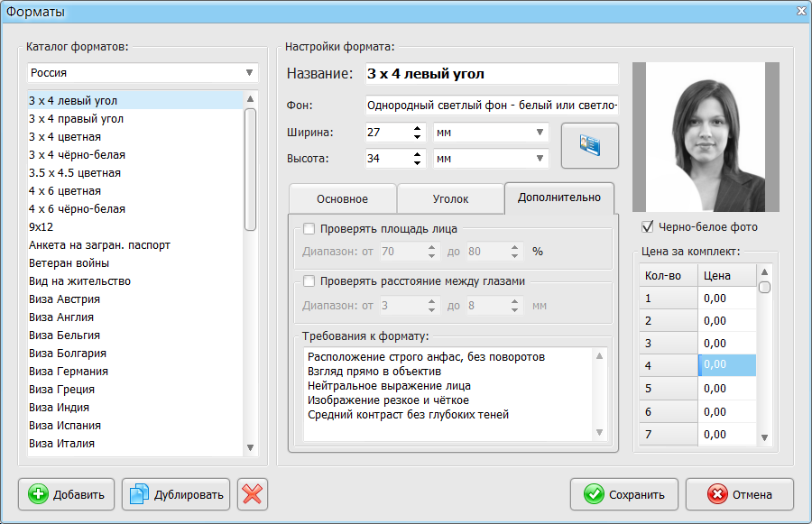The height and width of the screenshot is (524, 812).
Task: Open the Высота units dropdown
Action: click(x=491, y=159)
